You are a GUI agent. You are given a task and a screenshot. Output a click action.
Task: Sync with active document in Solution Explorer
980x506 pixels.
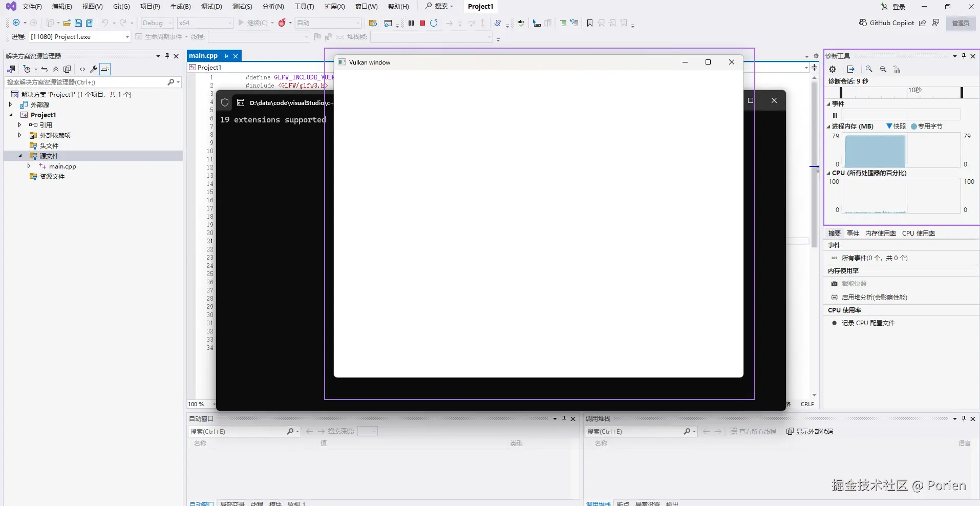(45, 69)
